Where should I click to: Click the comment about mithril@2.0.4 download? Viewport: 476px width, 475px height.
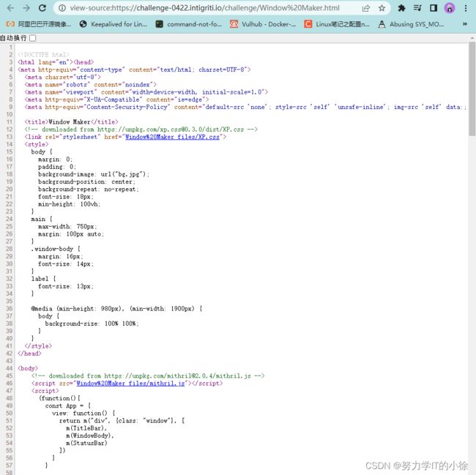(x=148, y=375)
